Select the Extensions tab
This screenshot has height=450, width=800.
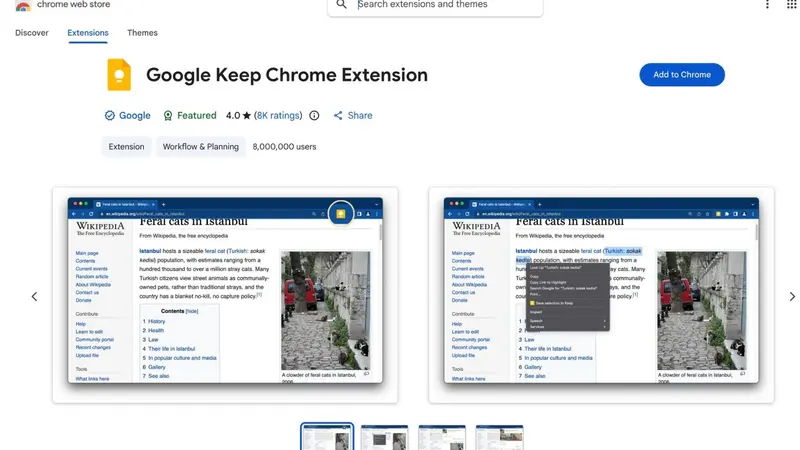click(88, 33)
